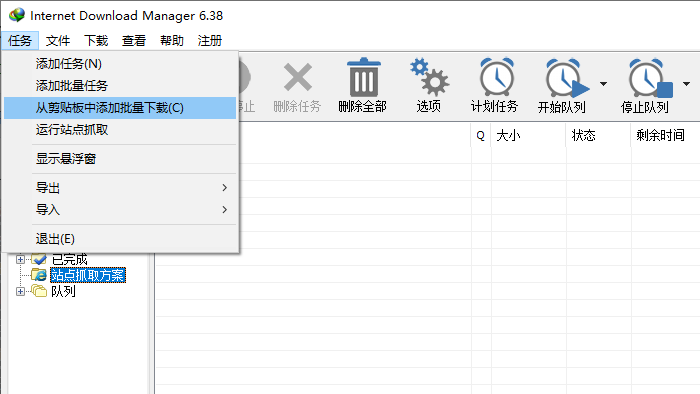Open Stop Queue dropdown arrow
The height and width of the screenshot is (394, 700).
[x=686, y=84]
